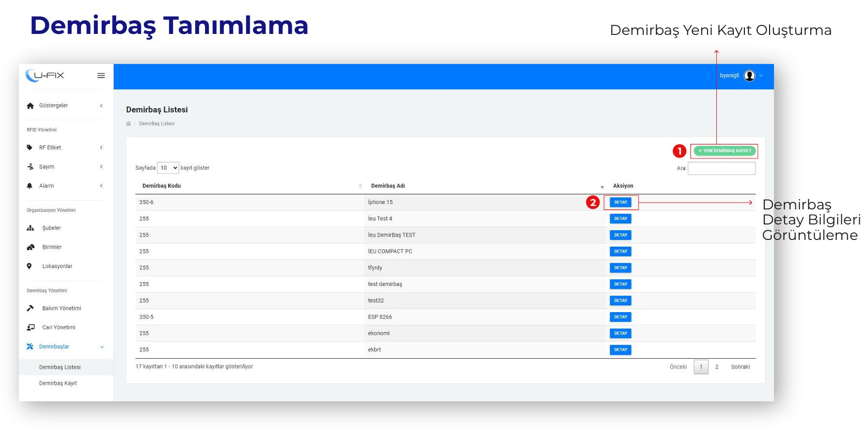Open records-per-page dropdown
868x428 pixels.
pos(168,168)
